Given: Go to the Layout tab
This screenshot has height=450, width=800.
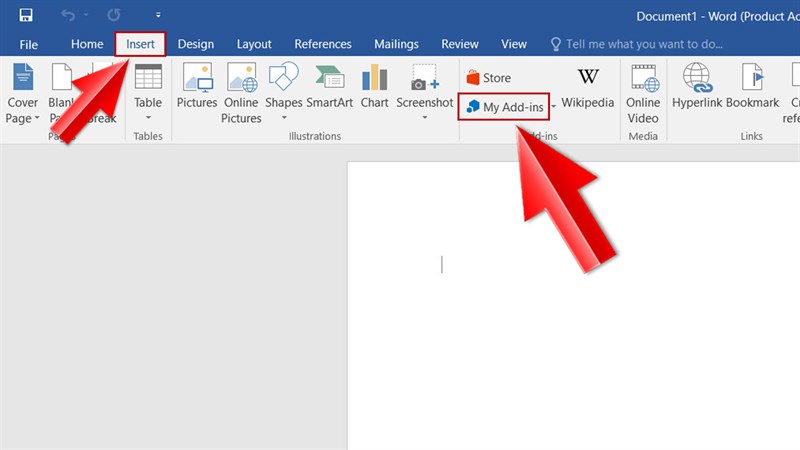Looking at the screenshot, I should tap(254, 44).
